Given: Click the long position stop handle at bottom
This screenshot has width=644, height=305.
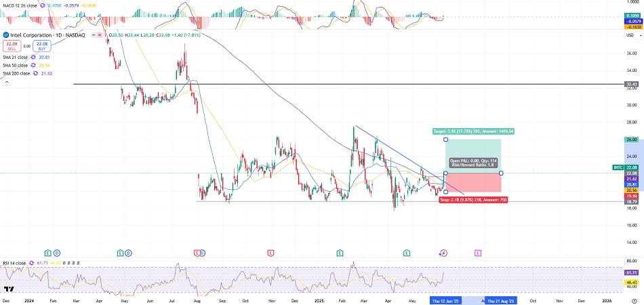Looking at the screenshot, I should (x=445, y=192).
